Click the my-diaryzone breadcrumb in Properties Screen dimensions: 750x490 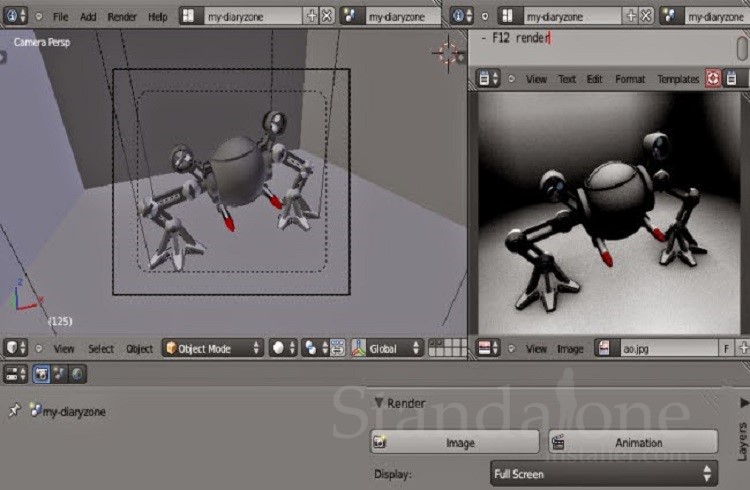click(74, 411)
